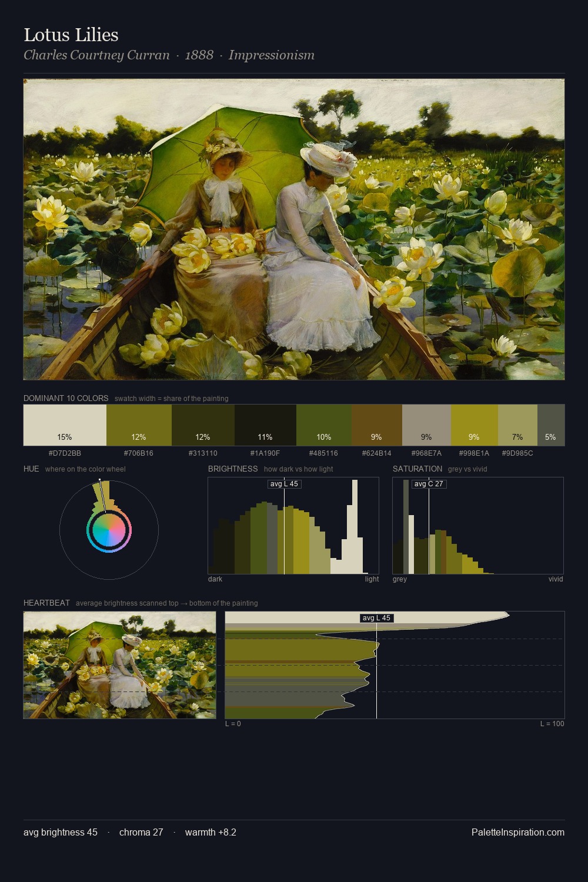Click hex code #313110
Screen dimensions: 588x882
pyautogui.click(x=203, y=453)
